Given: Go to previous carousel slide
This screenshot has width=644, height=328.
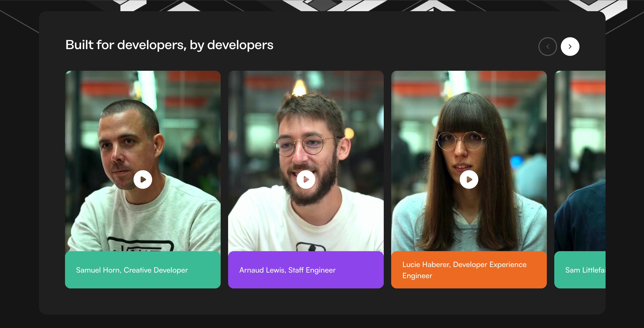Looking at the screenshot, I should pyautogui.click(x=548, y=47).
